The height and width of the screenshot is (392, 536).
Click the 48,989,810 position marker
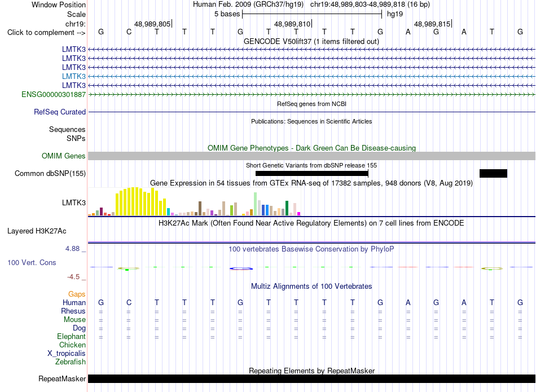pos(292,24)
